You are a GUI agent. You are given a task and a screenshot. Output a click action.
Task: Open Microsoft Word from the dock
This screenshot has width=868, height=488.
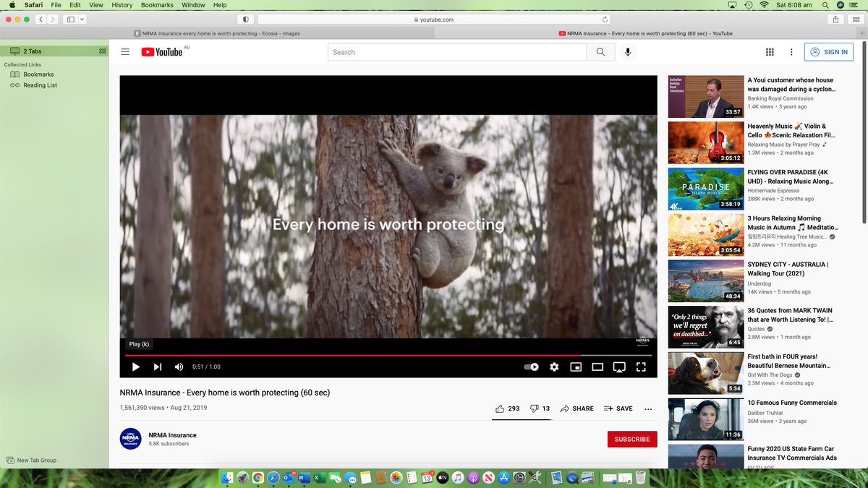[x=304, y=478]
